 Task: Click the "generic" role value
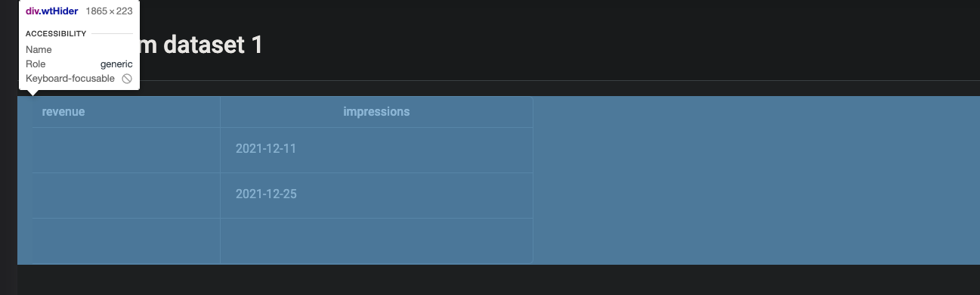click(116, 64)
